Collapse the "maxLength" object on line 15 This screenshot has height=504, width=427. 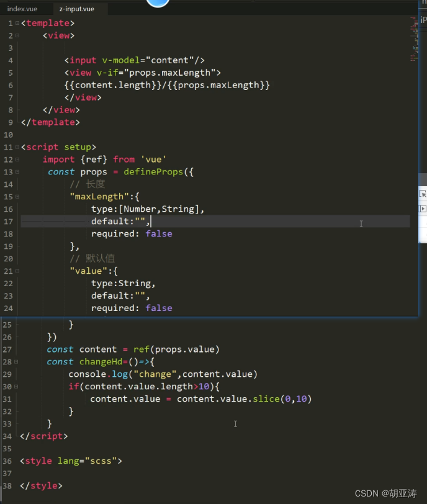click(17, 196)
